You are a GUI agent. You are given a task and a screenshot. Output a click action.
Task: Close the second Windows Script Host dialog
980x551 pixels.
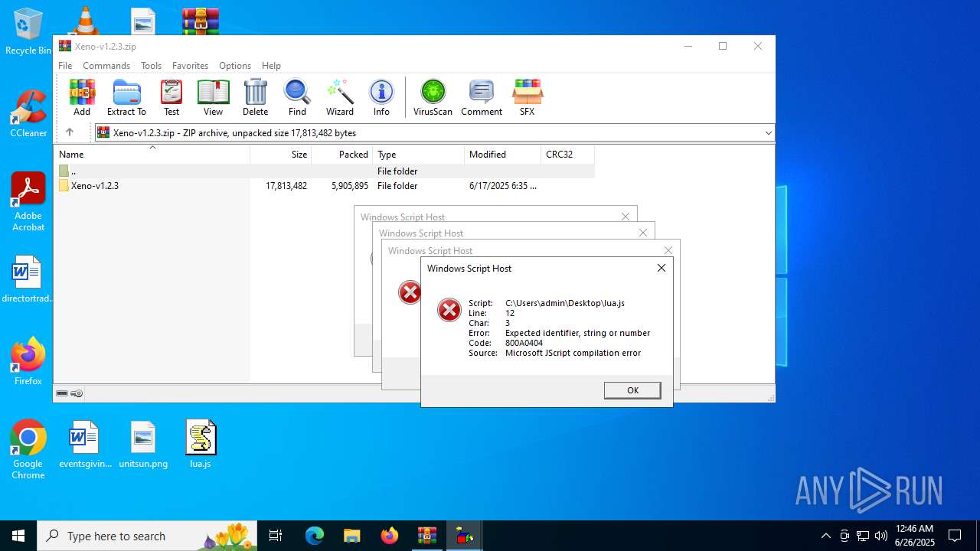(x=643, y=233)
